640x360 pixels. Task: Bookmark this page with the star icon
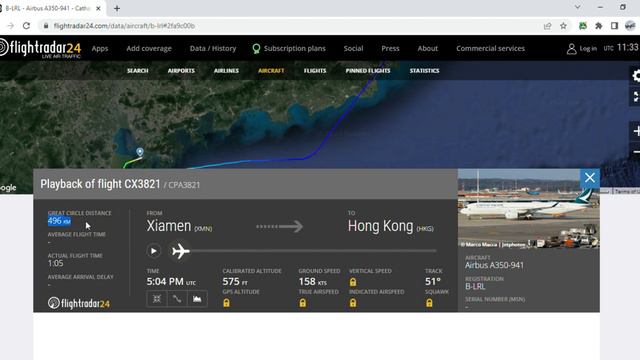click(563, 26)
